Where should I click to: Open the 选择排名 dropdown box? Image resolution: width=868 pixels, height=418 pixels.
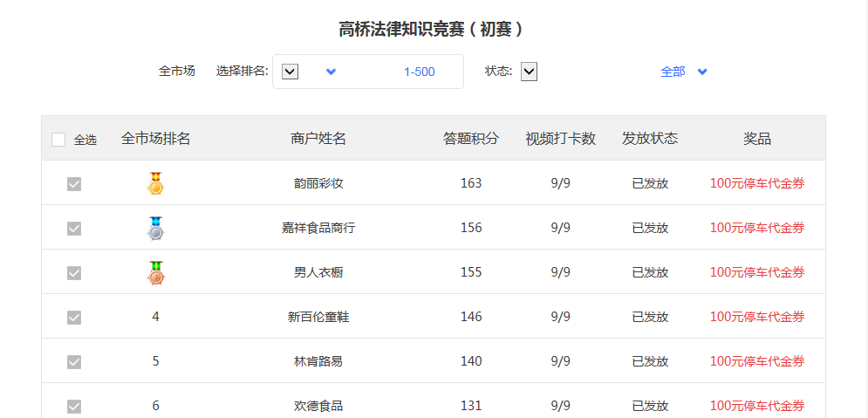tap(290, 72)
